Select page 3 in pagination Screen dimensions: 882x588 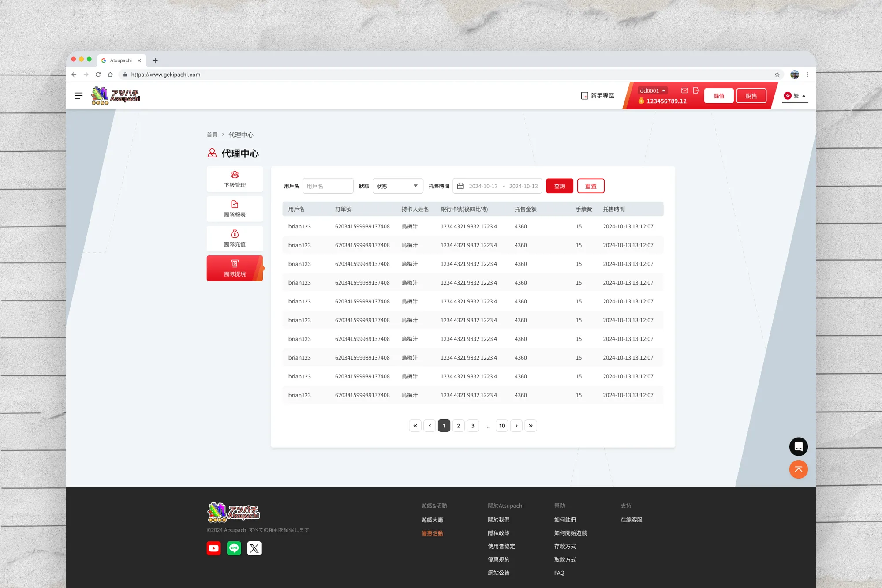pyautogui.click(x=473, y=426)
